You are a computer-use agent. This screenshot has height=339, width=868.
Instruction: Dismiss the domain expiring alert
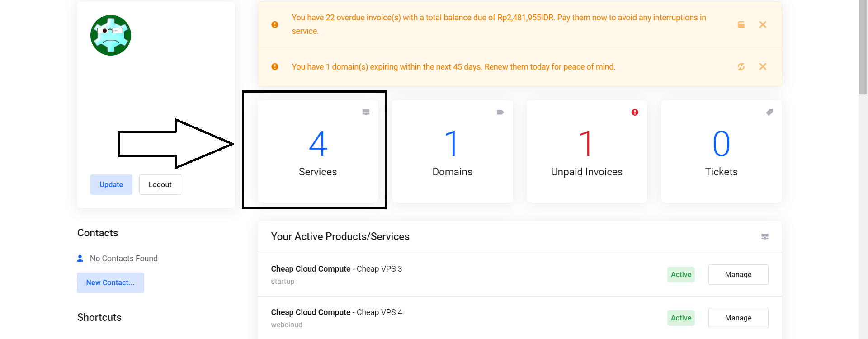pyautogui.click(x=763, y=66)
